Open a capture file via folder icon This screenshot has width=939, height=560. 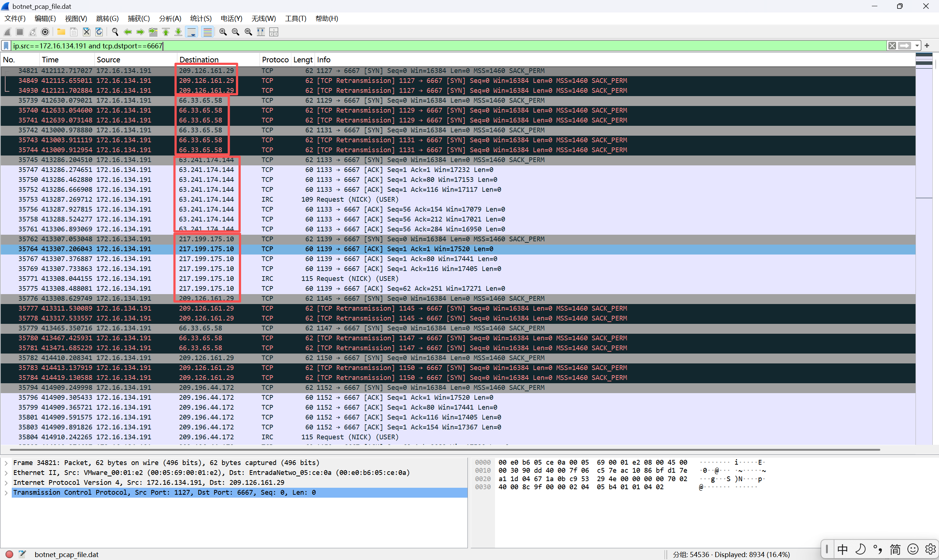tap(61, 32)
